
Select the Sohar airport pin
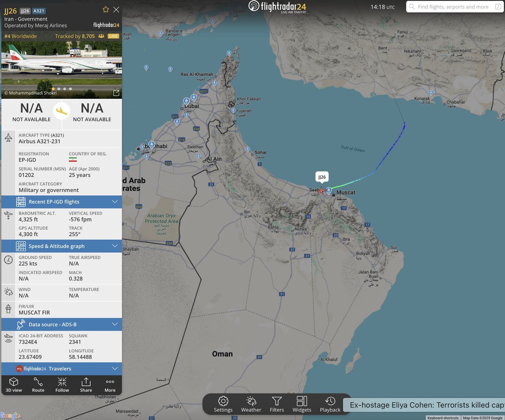pyautogui.click(x=248, y=149)
